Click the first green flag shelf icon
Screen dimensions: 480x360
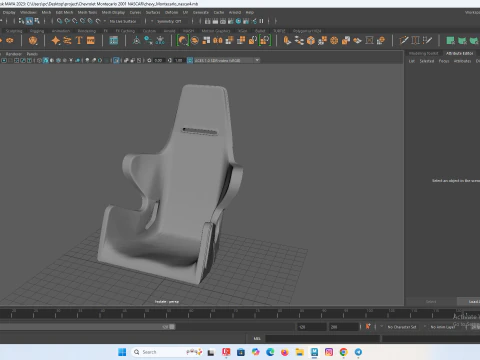pyautogui.click(x=450, y=41)
